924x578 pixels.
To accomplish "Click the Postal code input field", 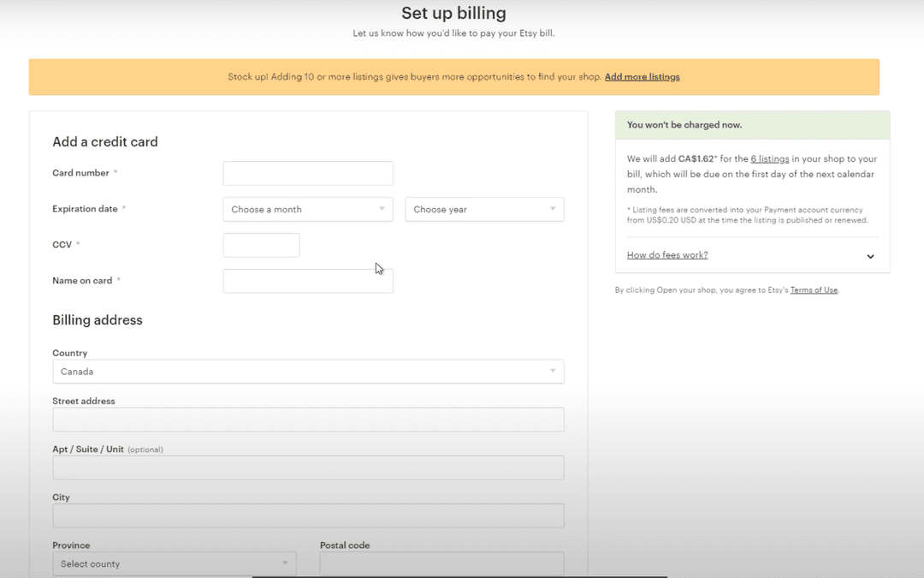I will click(441, 563).
